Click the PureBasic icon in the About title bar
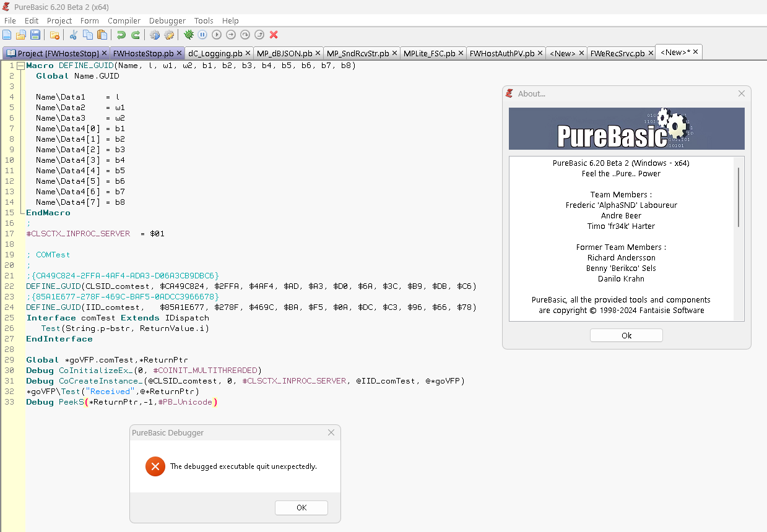The height and width of the screenshot is (532, 767). (509, 93)
